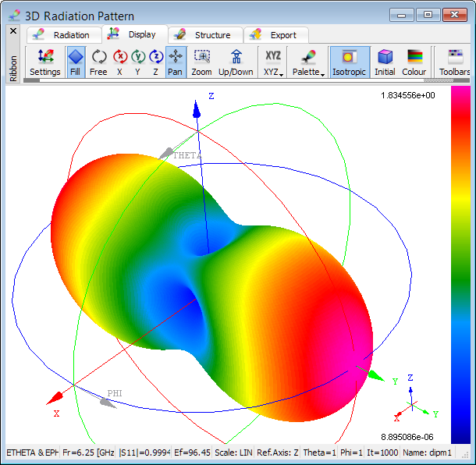This screenshot has height=465, width=476.
Task: Select rotate about X axis
Action: [x=119, y=62]
